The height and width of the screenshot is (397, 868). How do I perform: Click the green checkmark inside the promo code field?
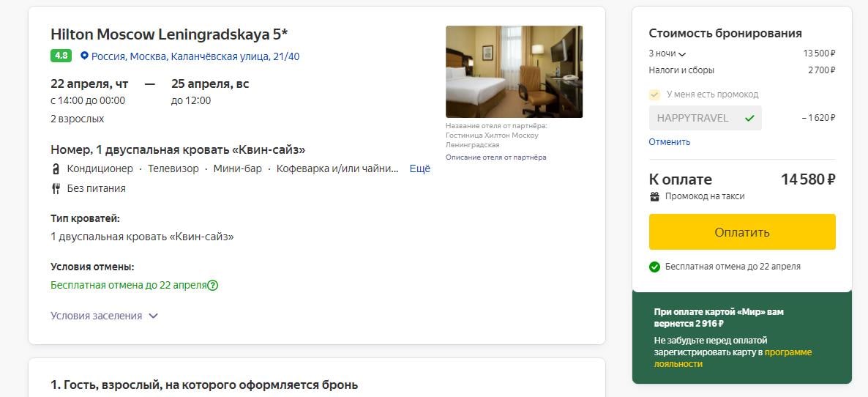coord(749,118)
